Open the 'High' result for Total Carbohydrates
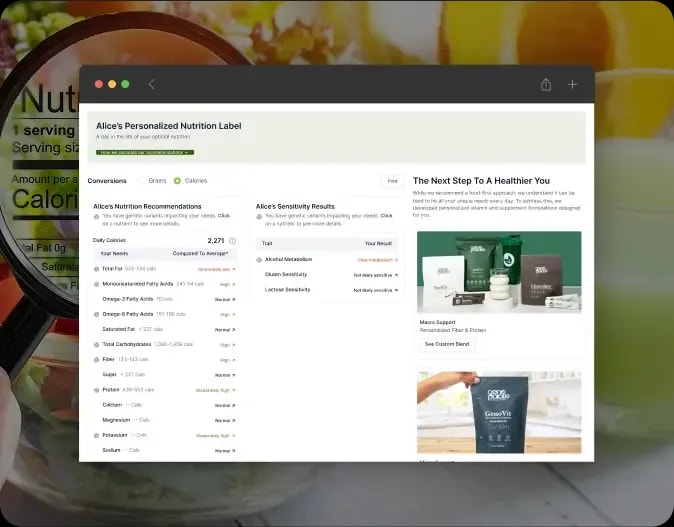The image size is (674, 527). tap(227, 345)
